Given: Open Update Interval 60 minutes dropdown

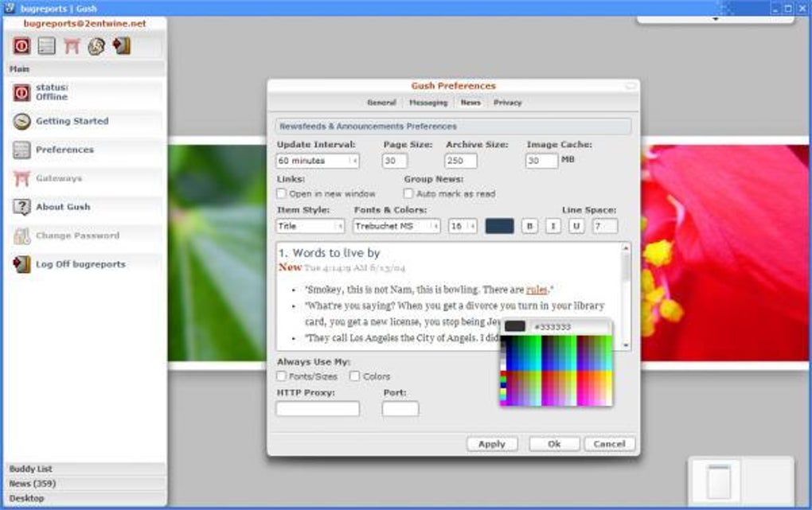Looking at the screenshot, I should 318,161.
